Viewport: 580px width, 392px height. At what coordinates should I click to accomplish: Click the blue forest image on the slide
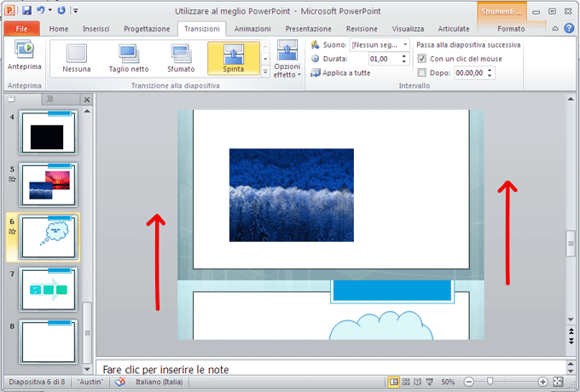(x=292, y=195)
